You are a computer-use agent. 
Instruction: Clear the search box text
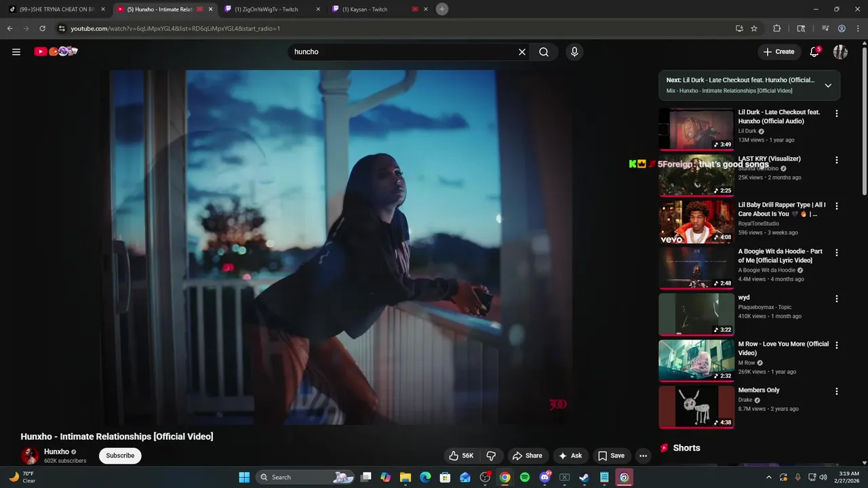tap(522, 52)
